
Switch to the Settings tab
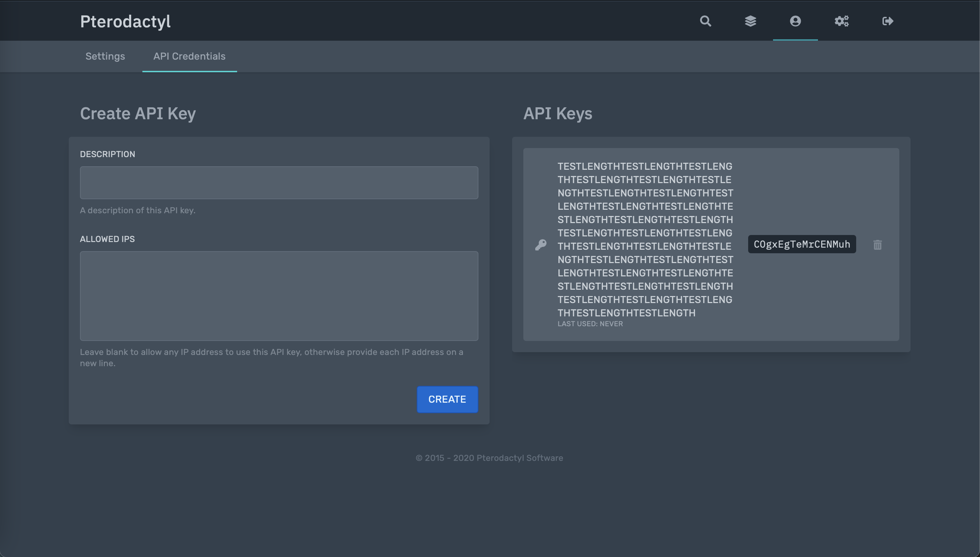point(105,56)
